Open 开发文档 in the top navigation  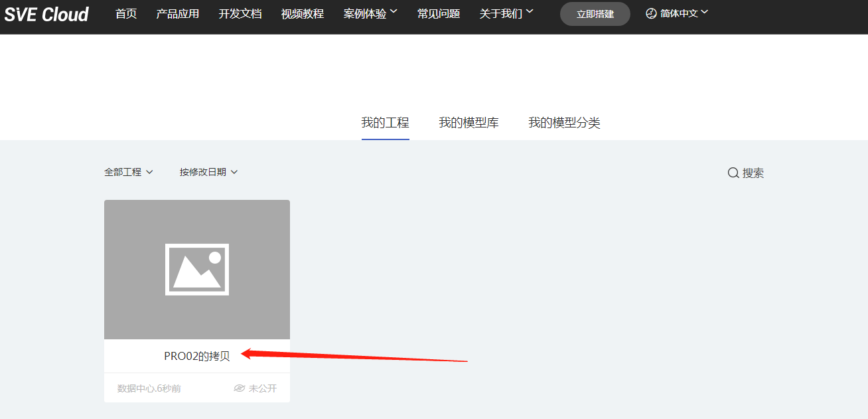(240, 13)
